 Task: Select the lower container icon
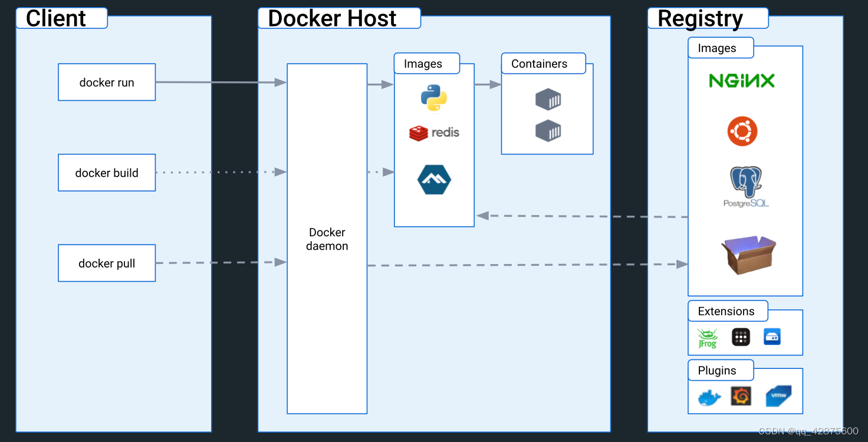pos(548,131)
